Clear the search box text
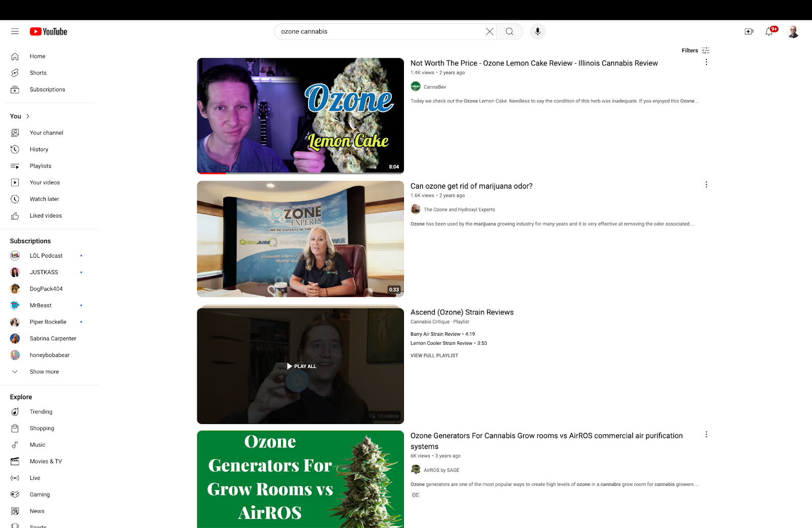This screenshot has width=812, height=528. click(489, 31)
